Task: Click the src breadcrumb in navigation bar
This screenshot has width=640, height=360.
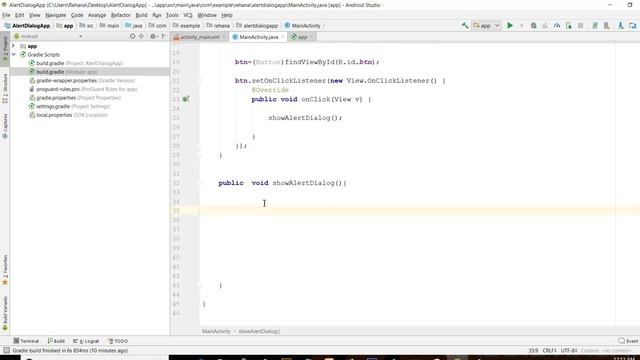Action: click(86, 25)
